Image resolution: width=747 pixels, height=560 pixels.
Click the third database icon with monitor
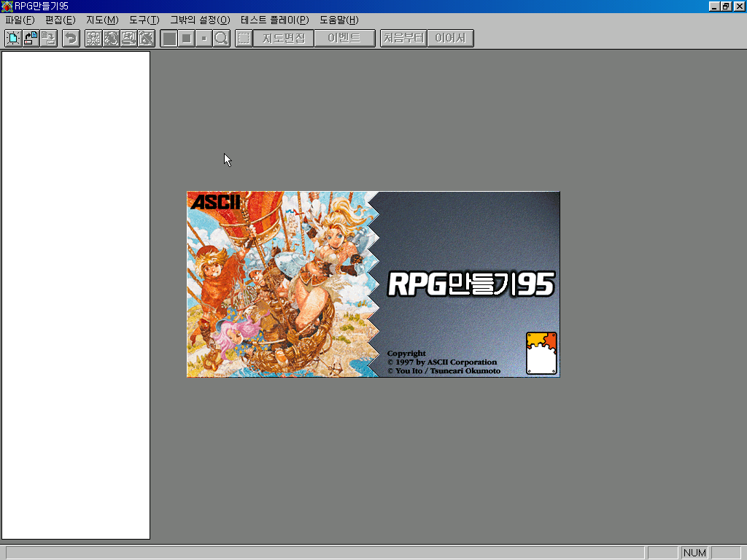[128, 38]
